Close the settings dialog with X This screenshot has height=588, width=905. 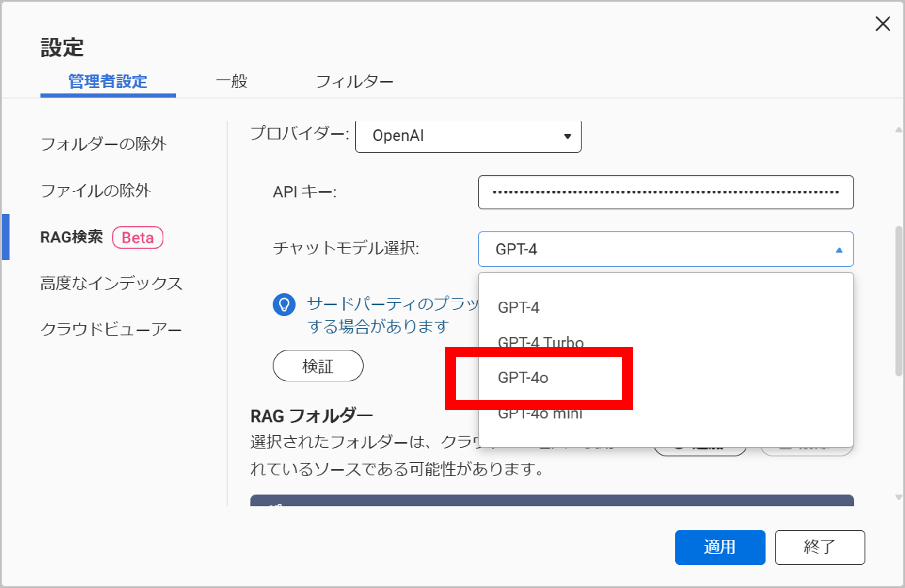click(882, 24)
